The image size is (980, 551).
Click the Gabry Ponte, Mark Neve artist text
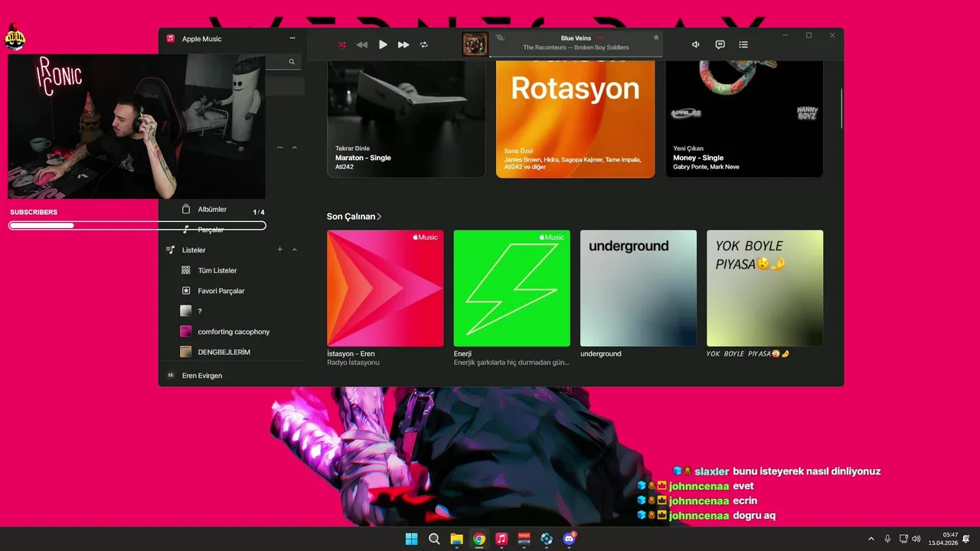pos(706,167)
